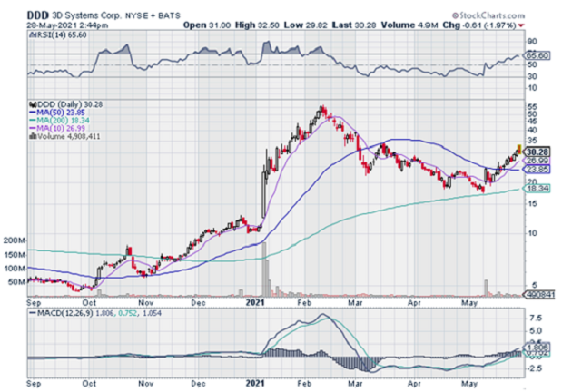Click the 1.806 MACD value tag on right axis
Screen dimensions: 572x392
(x=537, y=348)
